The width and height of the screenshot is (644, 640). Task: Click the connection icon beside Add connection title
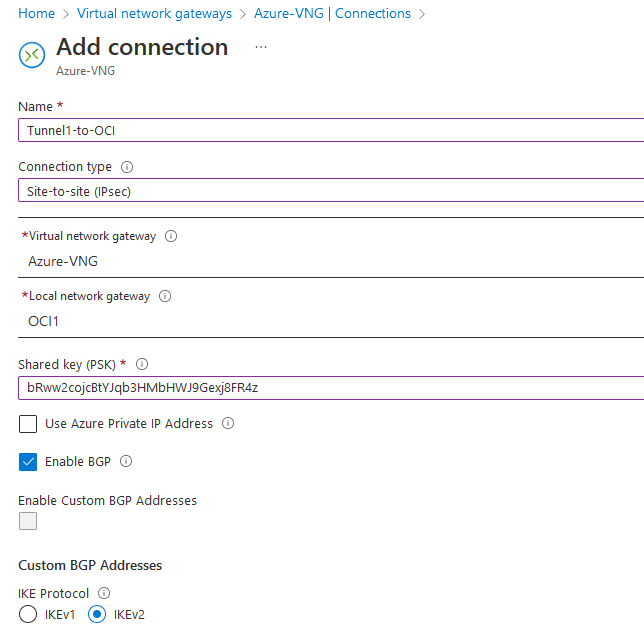point(32,54)
